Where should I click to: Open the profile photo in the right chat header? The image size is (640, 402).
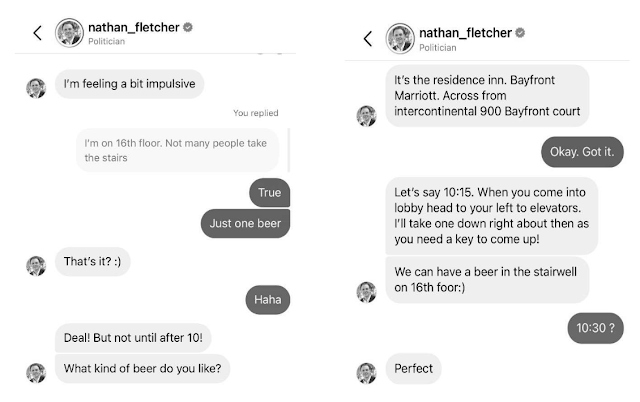tap(400, 38)
